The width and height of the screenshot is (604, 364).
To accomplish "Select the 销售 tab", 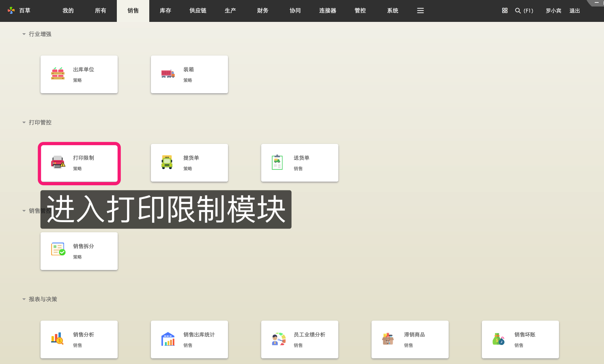I will tap(133, 11).
